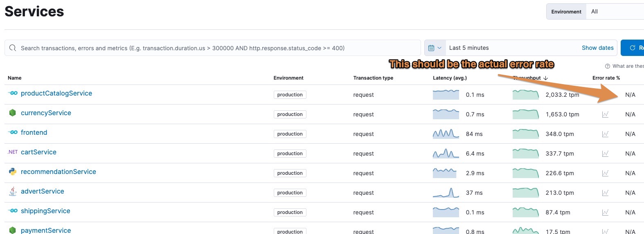Open the shippingService link
The height and width of the screenshot is (234, 644).
coord(45,211)
